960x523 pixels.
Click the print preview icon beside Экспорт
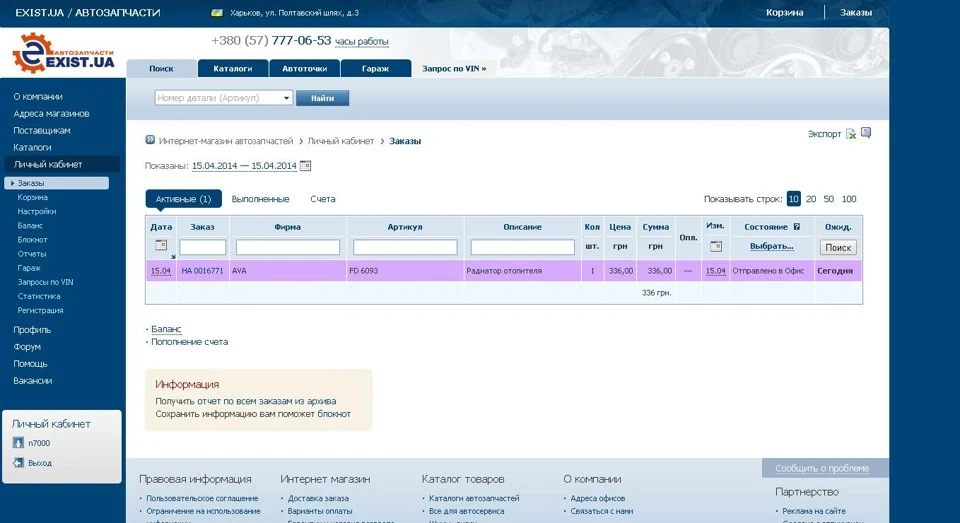[866, 132]
